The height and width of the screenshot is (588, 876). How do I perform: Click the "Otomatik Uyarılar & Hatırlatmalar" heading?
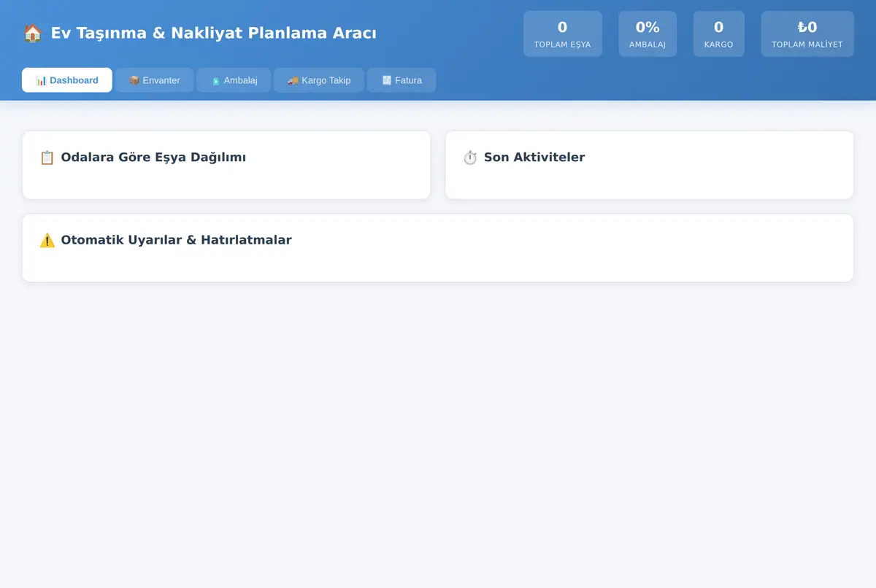coord(176,240)
